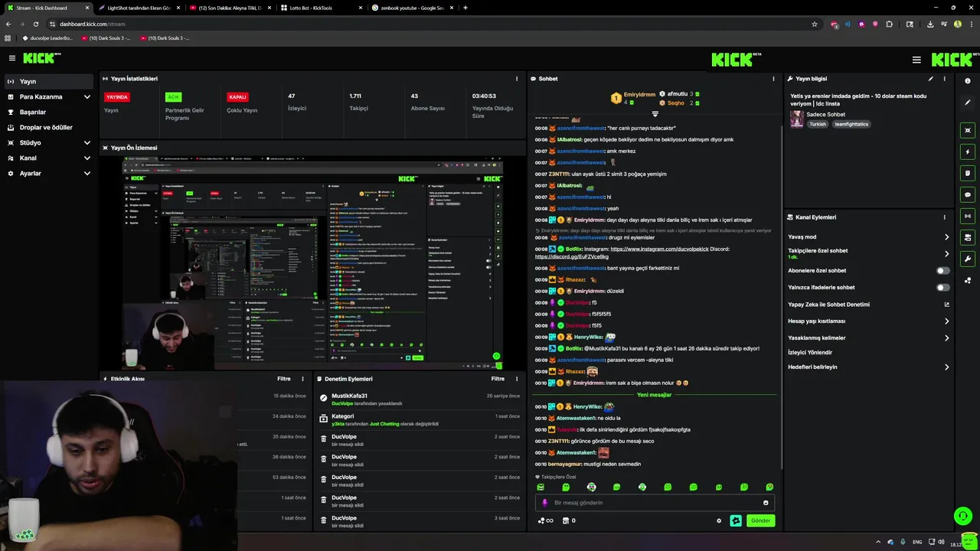This screenshot has width=980, height=551.
Task: Open Denetim Eylemleri three-dot menu
Action: tap(517, 379)
